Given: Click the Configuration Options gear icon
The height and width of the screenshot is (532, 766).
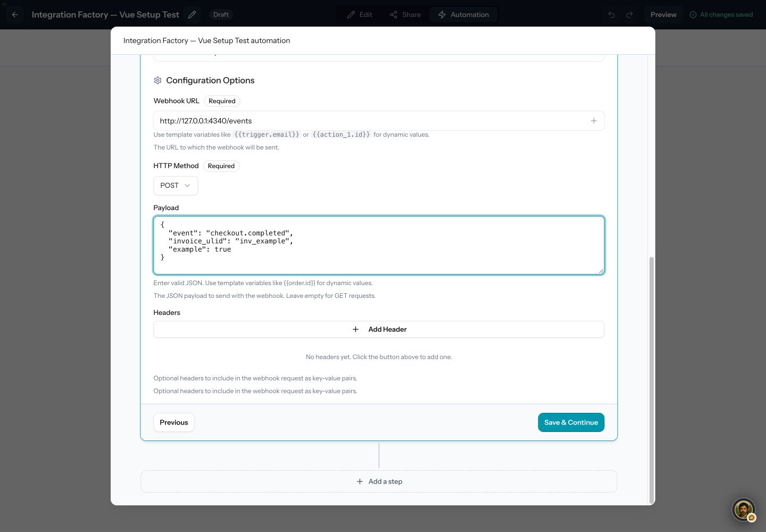Looking at the screenshot, I should (157, 80).
